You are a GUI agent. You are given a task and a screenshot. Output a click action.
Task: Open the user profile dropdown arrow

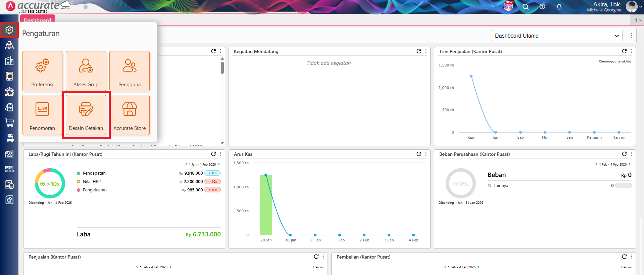[640, 7]
